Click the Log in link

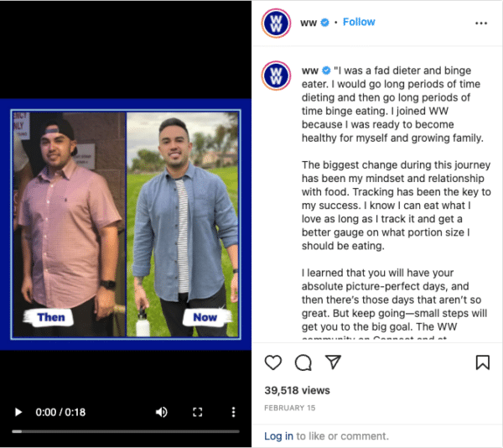tap(278, 436)
